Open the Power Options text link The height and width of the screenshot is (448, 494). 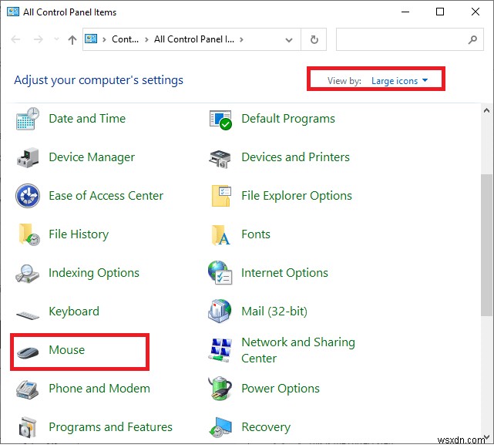281,389
